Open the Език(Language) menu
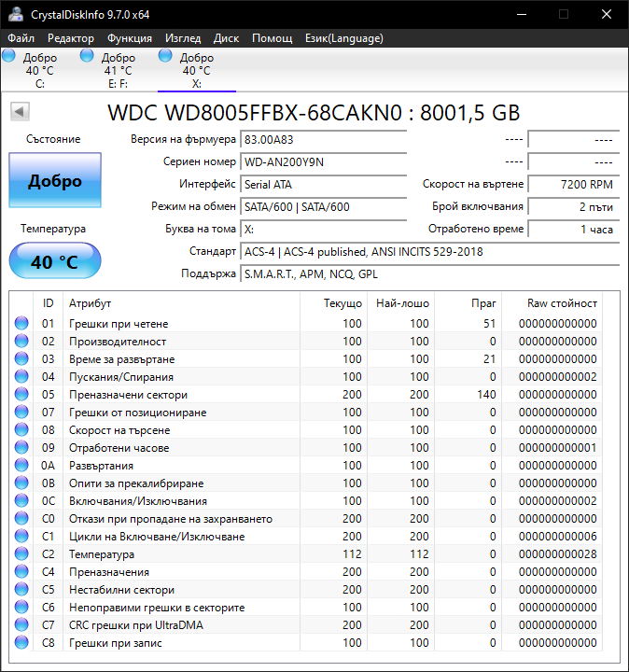Screen dimensions: 629x672 344,38
